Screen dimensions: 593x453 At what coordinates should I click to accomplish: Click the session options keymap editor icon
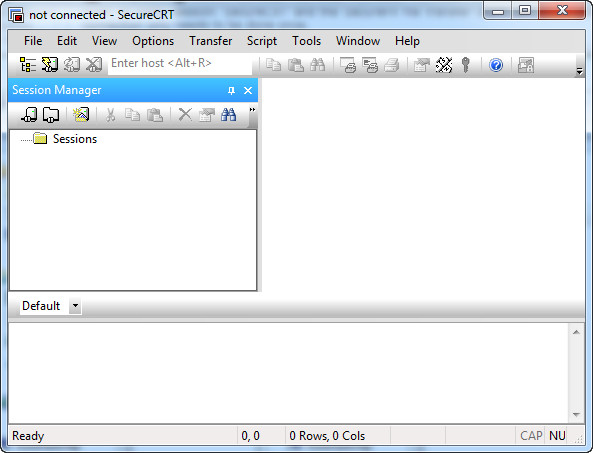click(444, 65)
